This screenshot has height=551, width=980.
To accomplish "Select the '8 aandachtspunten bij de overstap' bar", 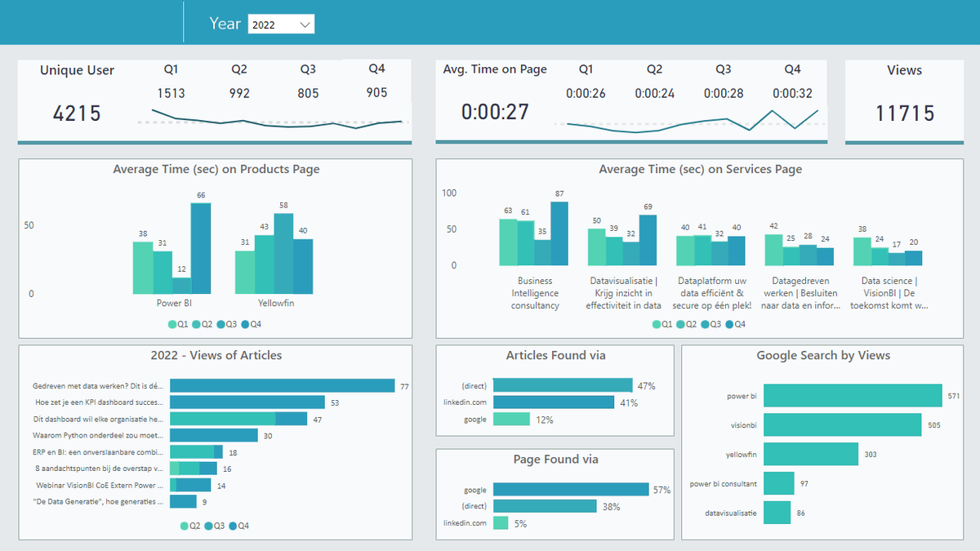I will [x=194, y=469].
